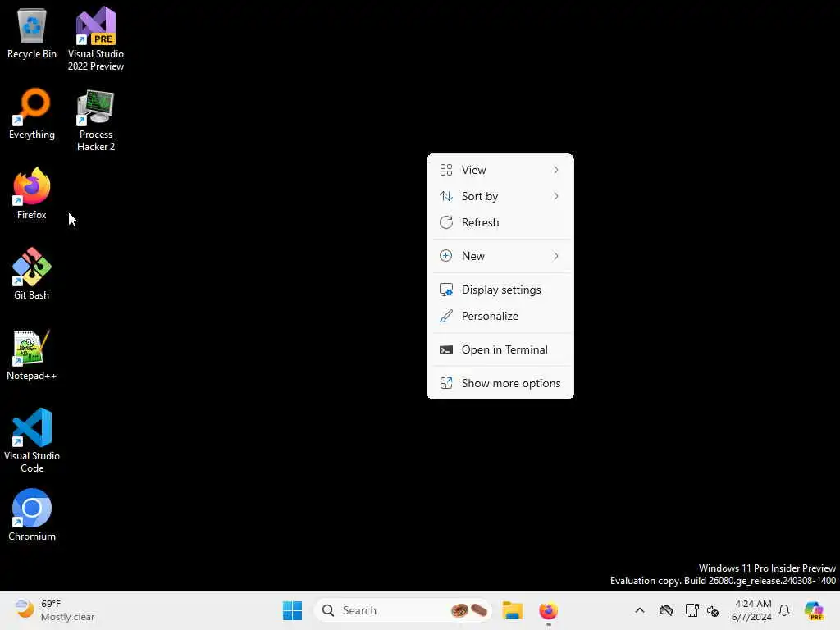Choose Display settings from context menu
Viewport: 840px width, 630px height.
(x=500, y=290)
